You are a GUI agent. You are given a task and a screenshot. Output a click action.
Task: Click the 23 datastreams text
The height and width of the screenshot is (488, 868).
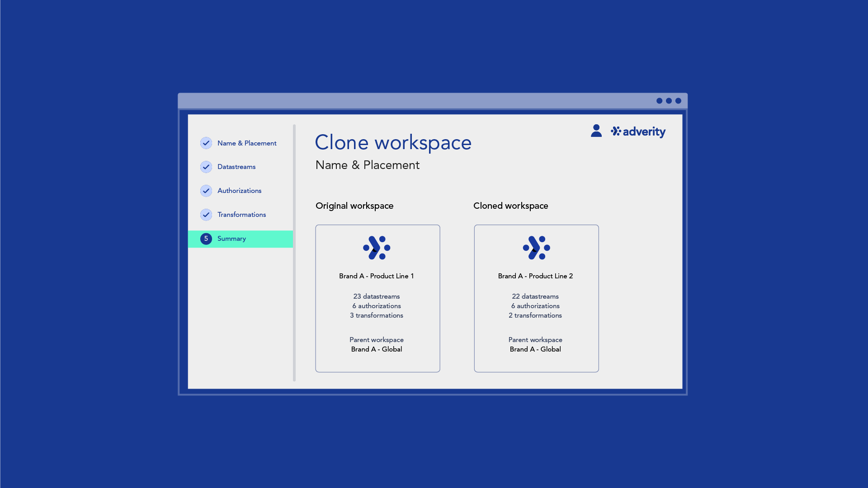coord(377,296)
